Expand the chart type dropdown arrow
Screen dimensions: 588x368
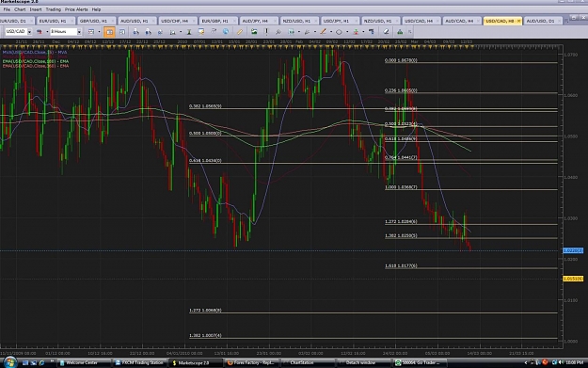tap(47, 31)
